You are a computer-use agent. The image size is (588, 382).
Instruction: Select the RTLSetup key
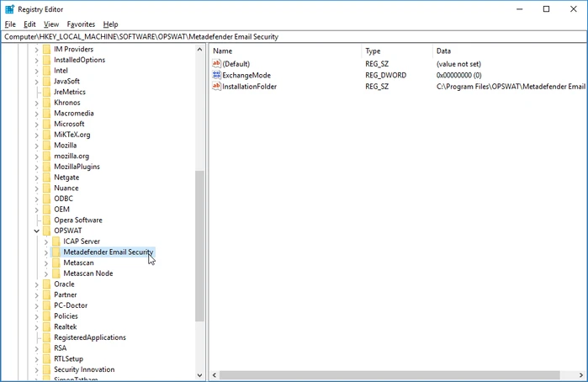pyautogui.click(x=68, y=358)
